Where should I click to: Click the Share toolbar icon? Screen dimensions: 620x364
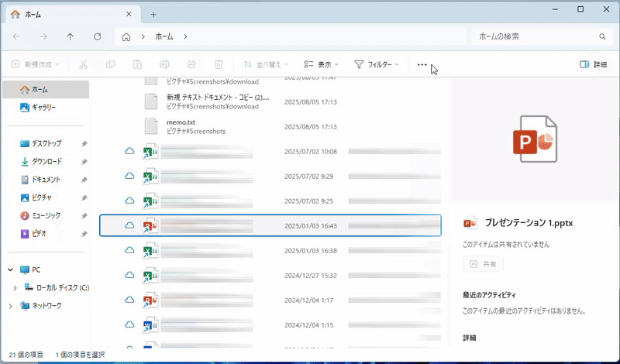191,64
